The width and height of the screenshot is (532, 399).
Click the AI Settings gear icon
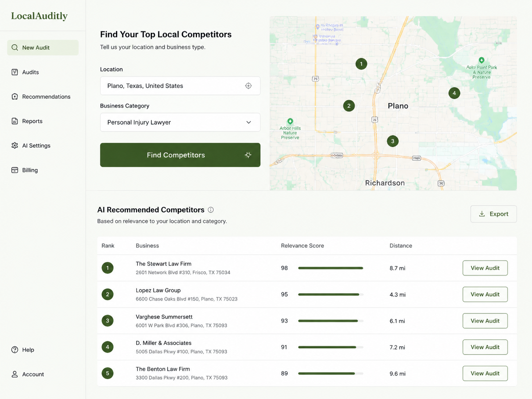point(15,145)
